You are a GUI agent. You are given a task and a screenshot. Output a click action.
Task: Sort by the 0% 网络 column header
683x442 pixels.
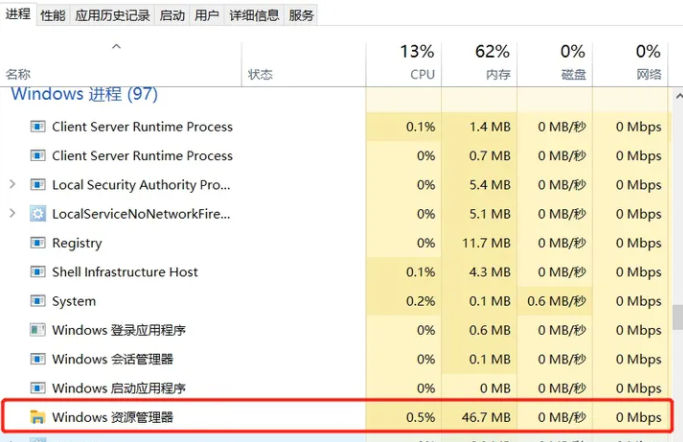[x=630, y=63]
